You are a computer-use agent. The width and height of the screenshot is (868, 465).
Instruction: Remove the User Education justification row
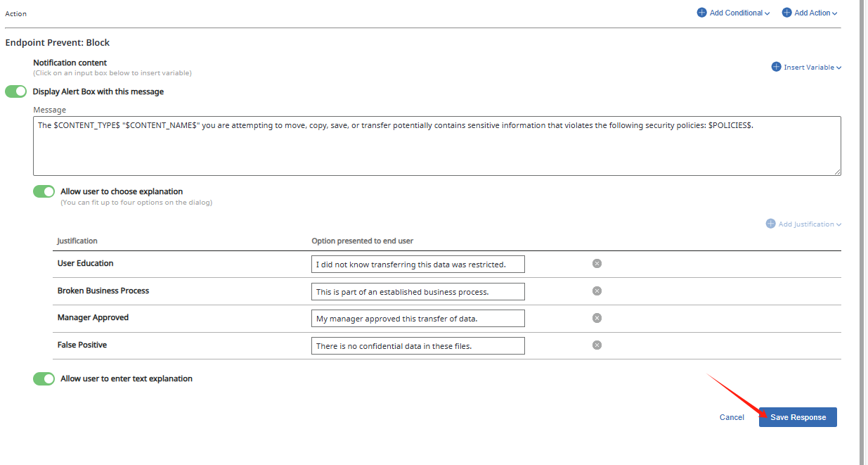pyautogui.click(x=597, y=263)
